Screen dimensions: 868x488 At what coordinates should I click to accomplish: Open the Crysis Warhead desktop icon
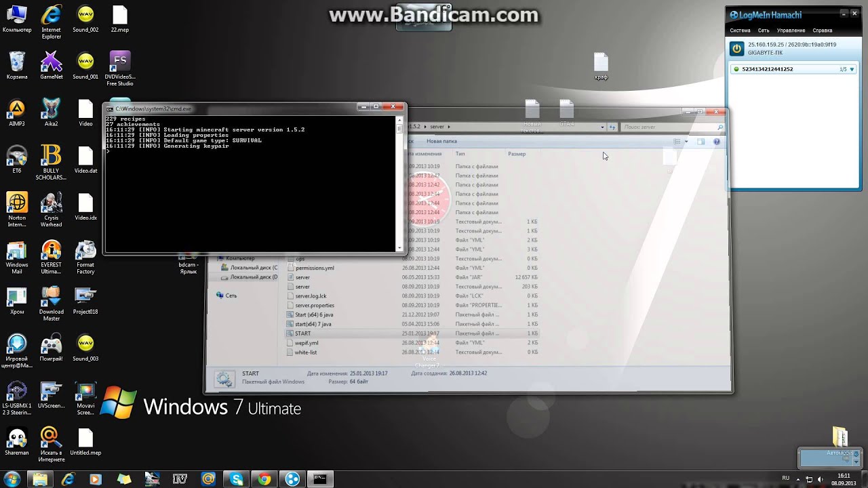pyautogui.click(x=52, y=209)
